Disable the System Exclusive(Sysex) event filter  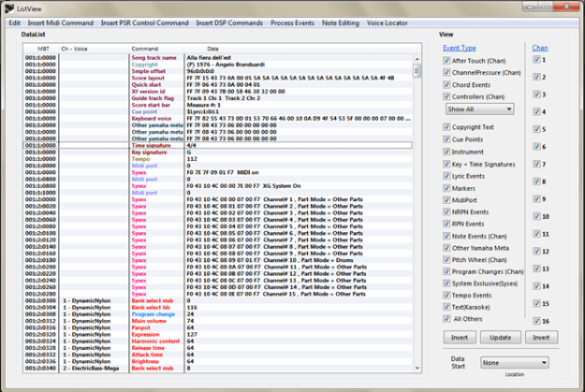[446, 283]
